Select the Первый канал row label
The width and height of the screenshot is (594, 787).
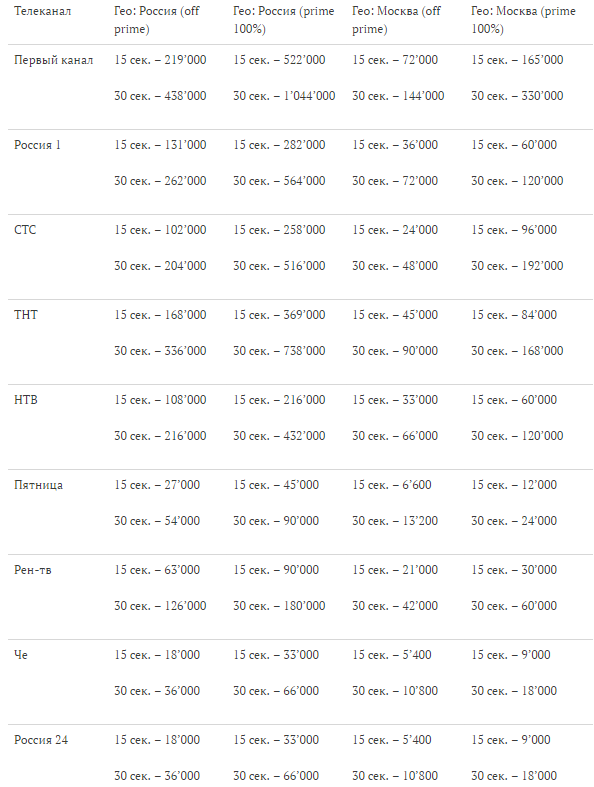click(53, 60)
